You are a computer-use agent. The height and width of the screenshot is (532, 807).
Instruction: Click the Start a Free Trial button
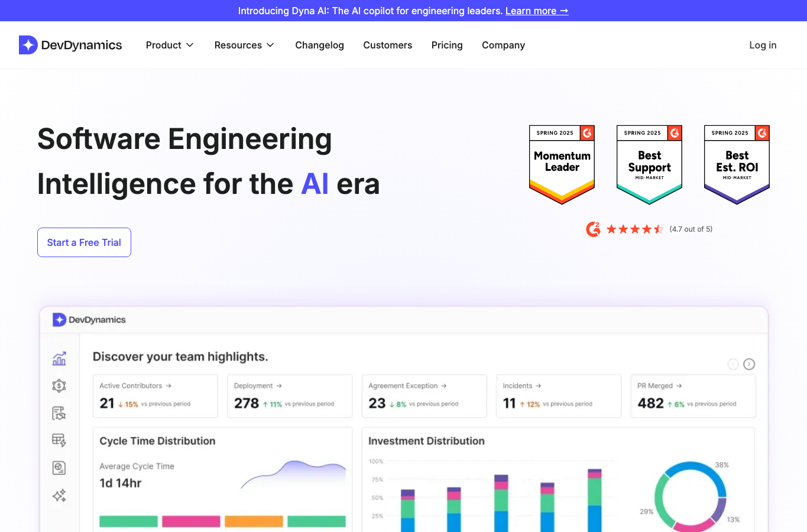pyautogui.click(x=84, y=242)
